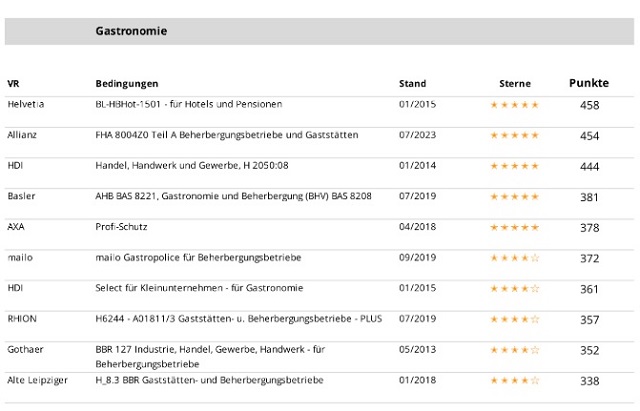
Task: Click the AXA star rating
Action: tap(514, 228)
